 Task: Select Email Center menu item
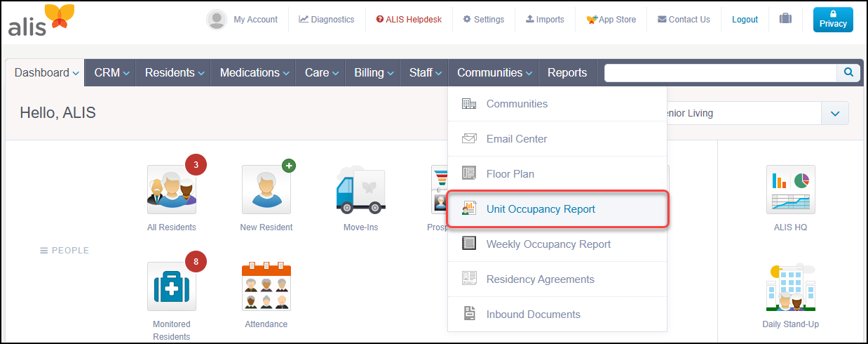pos(557,139)
